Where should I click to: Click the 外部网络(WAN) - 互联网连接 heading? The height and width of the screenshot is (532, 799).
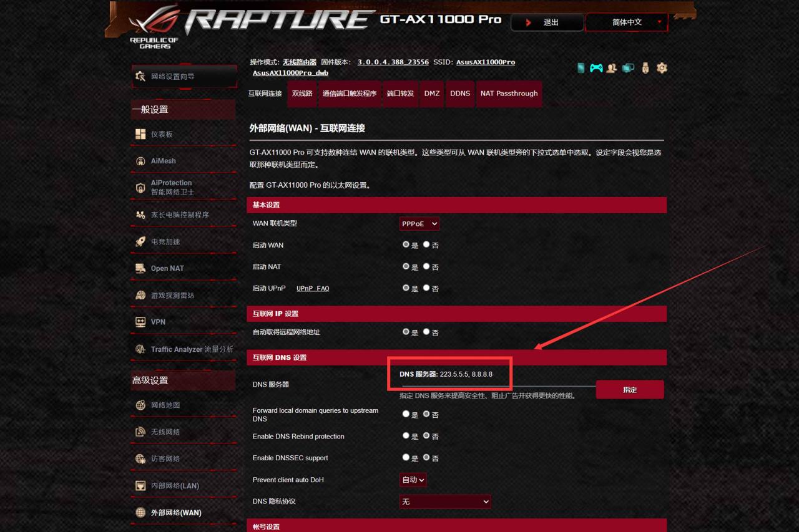pos(307,128)
